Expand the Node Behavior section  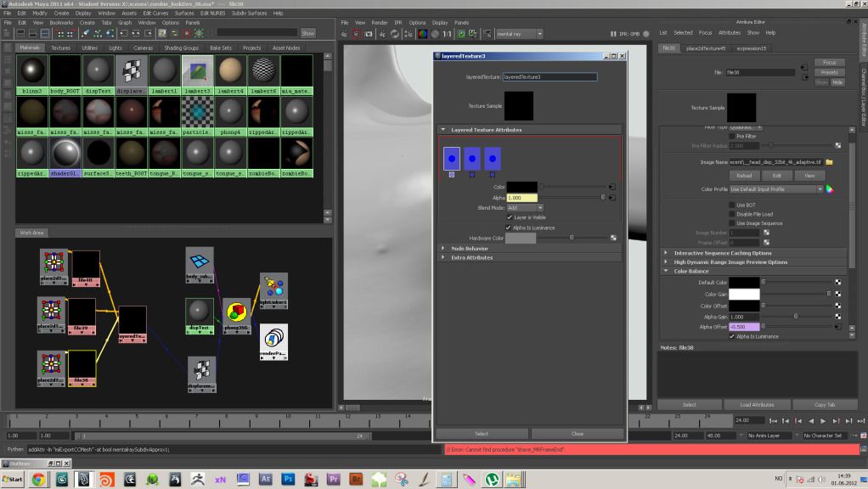(x=442, y=249)
